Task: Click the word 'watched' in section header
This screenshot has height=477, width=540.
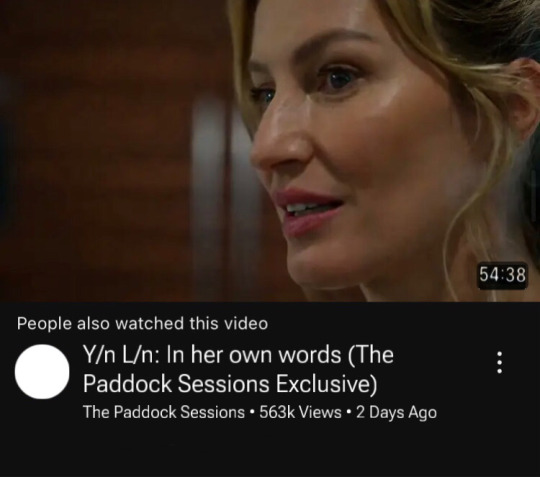Action: tap(149, 323)
